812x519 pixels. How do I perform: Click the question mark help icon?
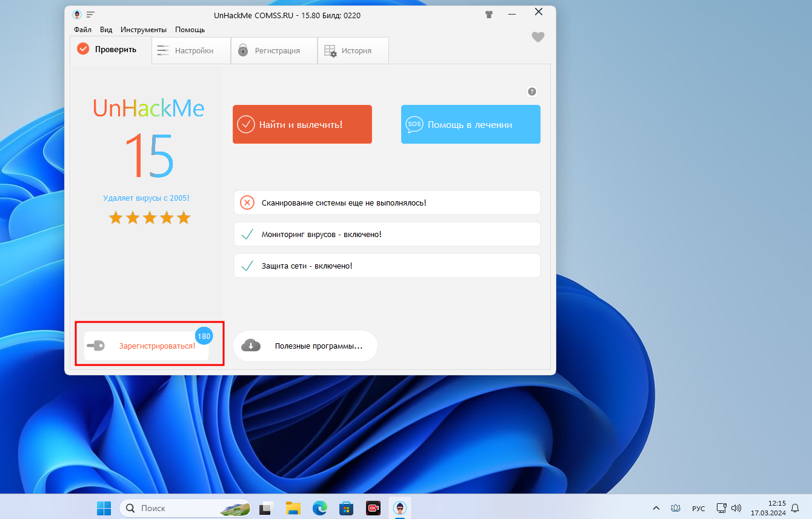(x=531, y=92)
